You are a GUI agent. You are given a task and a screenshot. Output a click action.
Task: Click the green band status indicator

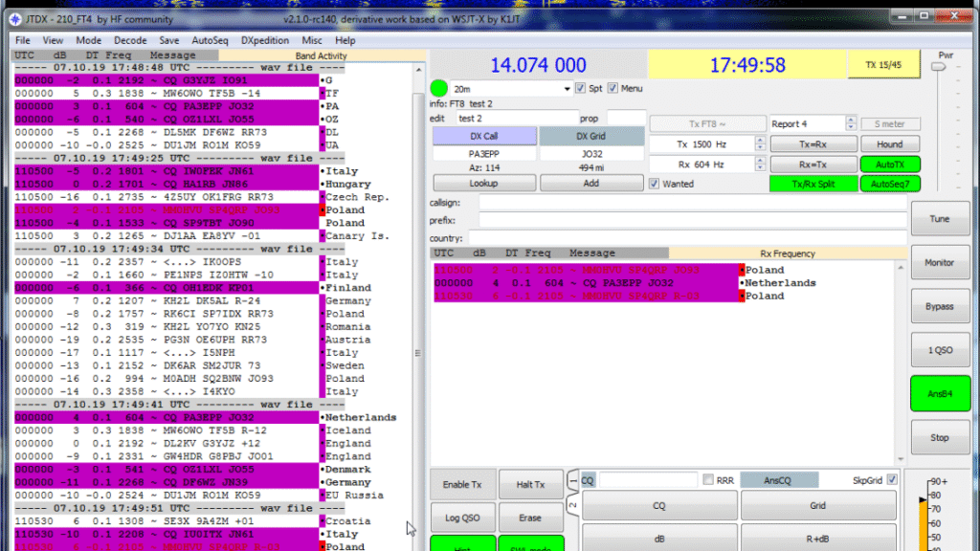pyautogui.click(x=439, y=87)
